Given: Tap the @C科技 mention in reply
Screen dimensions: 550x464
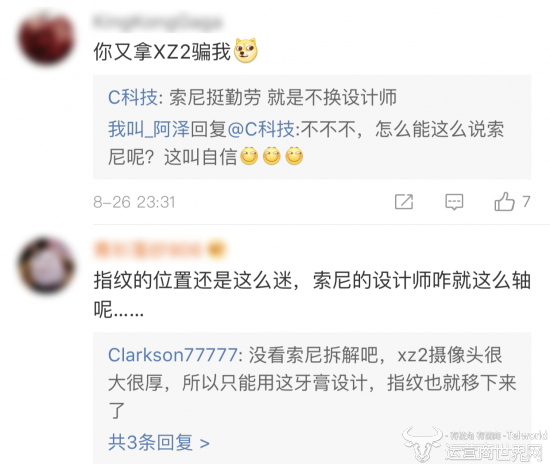Looking at the screenshot, I should tap(261, 129).
